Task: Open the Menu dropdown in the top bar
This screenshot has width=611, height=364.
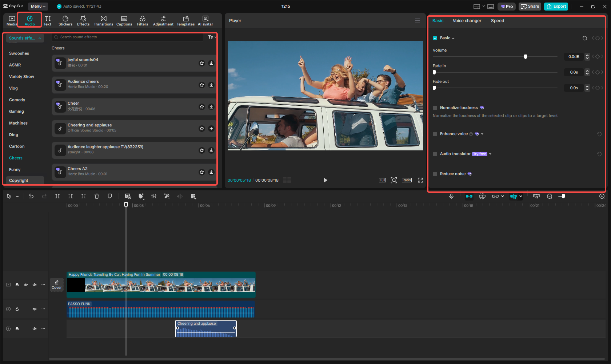Action: pyautogui.click(x=38, y=6)
